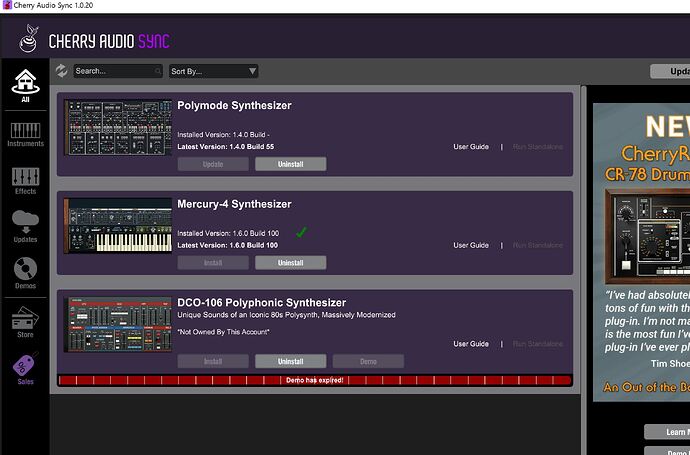This screenshot has width=690, height=455.
Task: Open the Polymode Synthesizer thumbnail
Action: pyautogui.click(x=118, y=127)
